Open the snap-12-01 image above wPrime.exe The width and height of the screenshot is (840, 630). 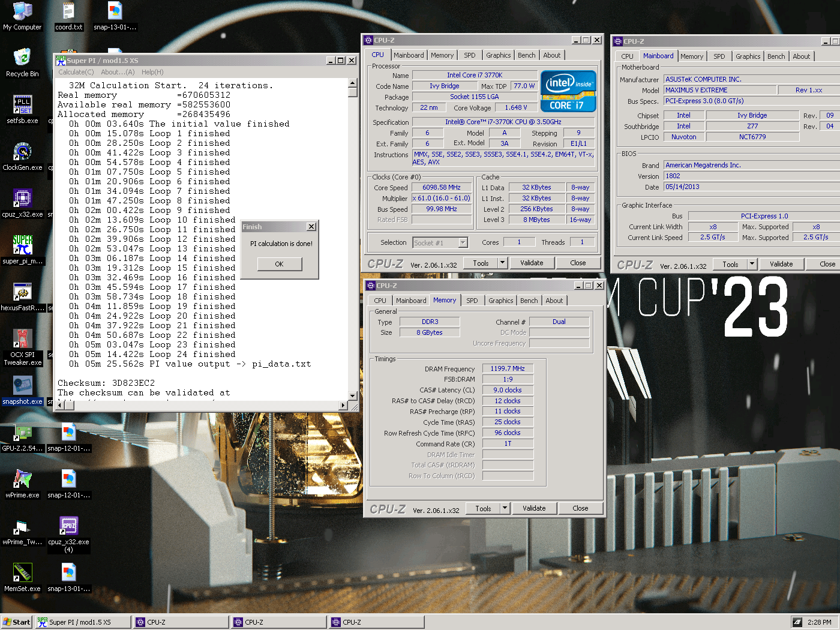[68, 437]
